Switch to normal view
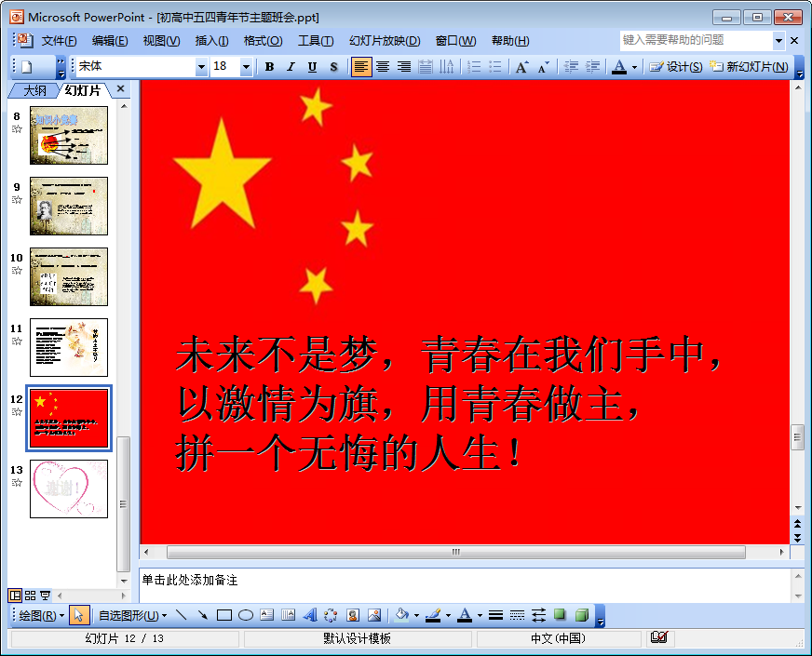 click(16, 596)
